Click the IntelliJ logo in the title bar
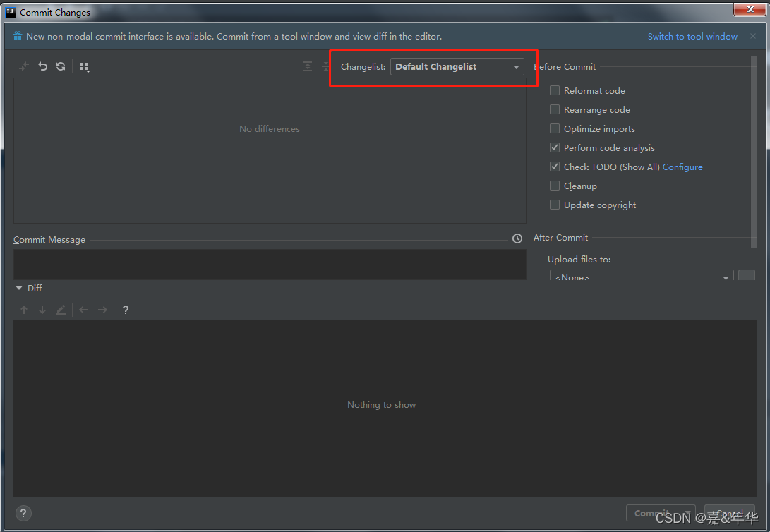The height and width of the screenshot is (532, 770). (x=11, y=12)
